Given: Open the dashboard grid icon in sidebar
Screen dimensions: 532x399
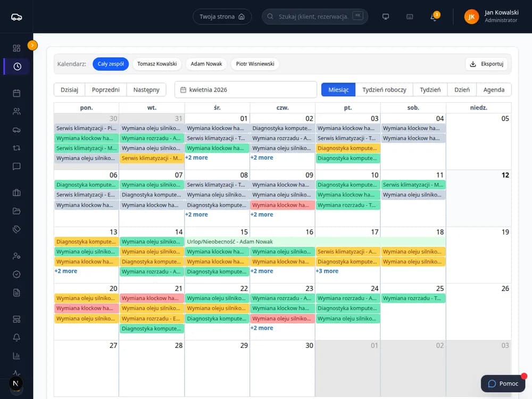Looking at the screenshot, I should tap(16, 48).
